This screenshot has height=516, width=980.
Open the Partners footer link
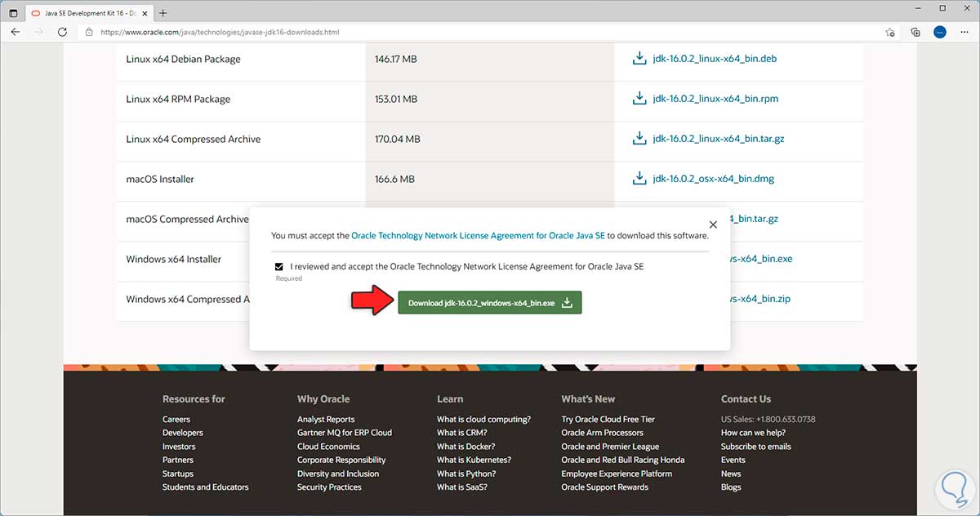[178, 460]
